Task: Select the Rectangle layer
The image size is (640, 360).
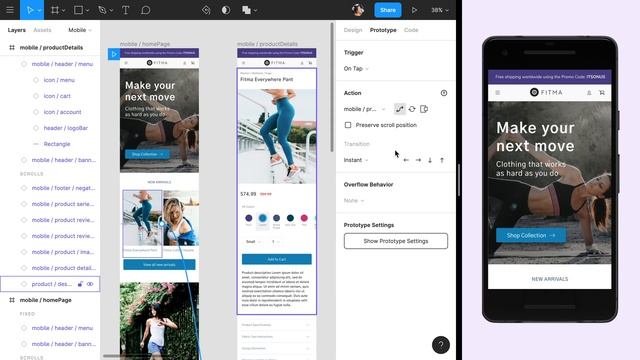Action: (x=57, y=144)
